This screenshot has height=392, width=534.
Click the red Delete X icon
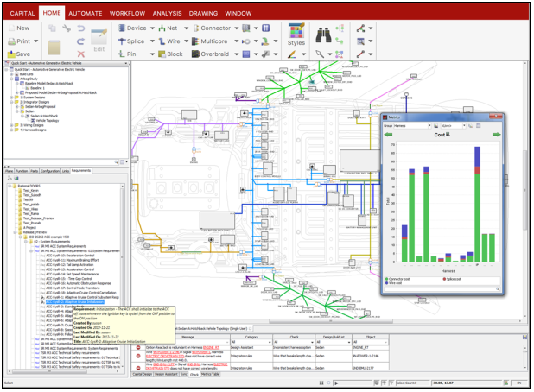pos(80,54)
